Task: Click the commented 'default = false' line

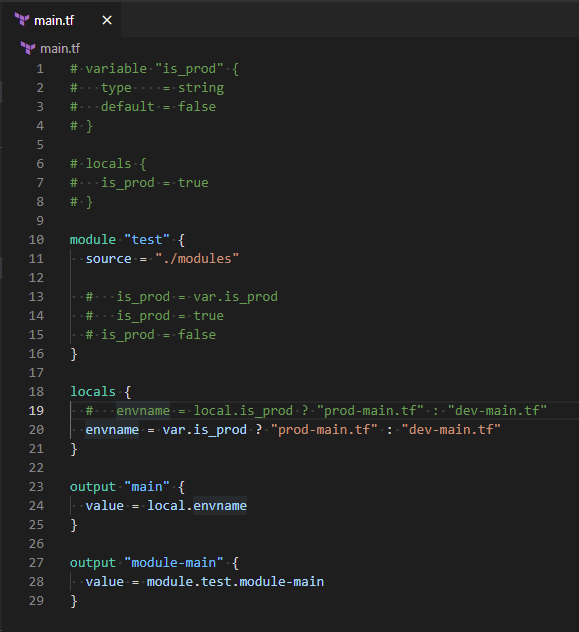Action: click(x=143, y=107)
